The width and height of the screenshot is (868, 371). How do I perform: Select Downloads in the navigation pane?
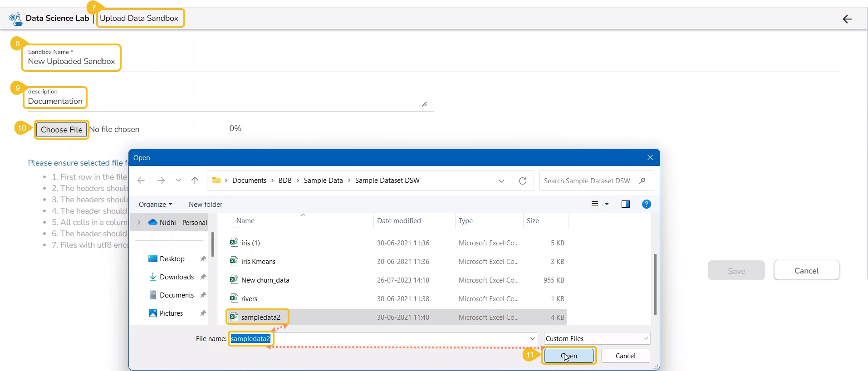[177, 277]
